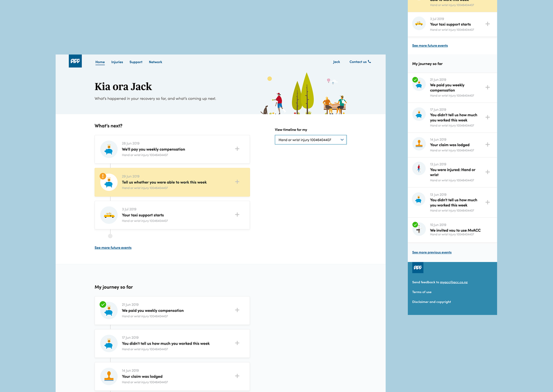Click the myacc@acc.co.nz feedback email link
This screenshot has height=392, width=553.
453,282
